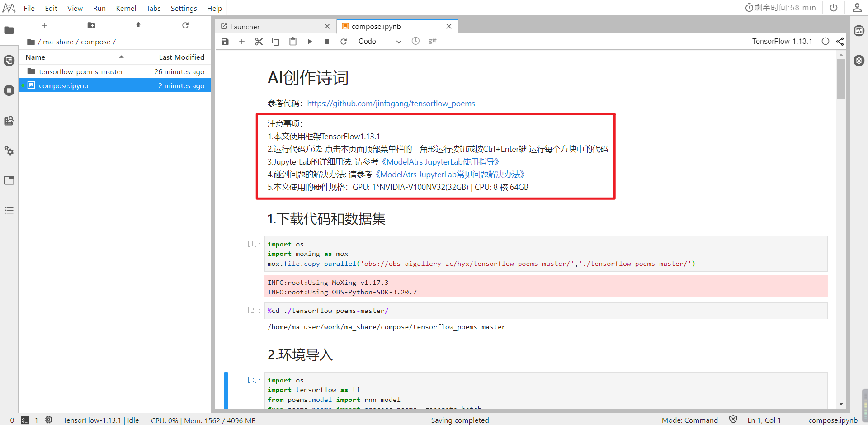868x425 pixels.
Task: Open the github tensorflow_poems reference link
Action: click(391, 104)
